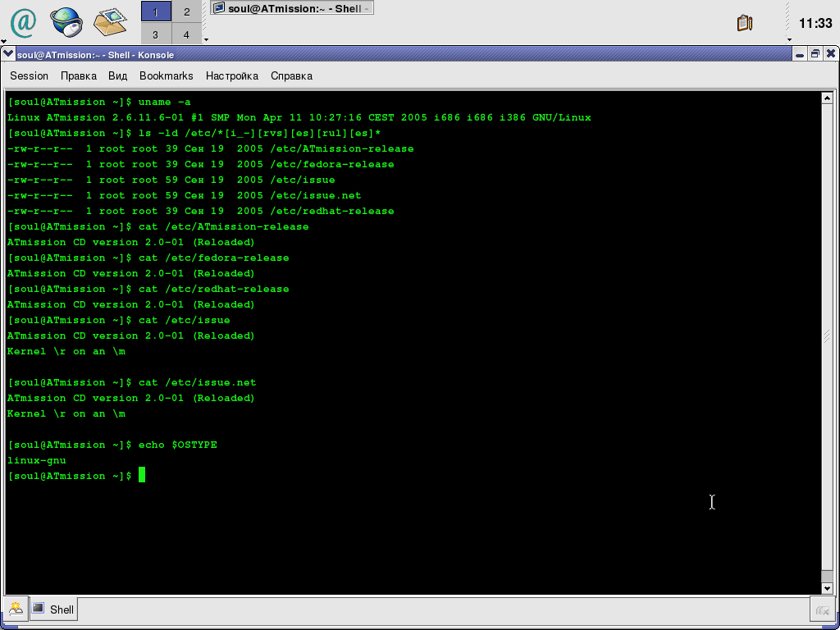Open the Session menu

pos(29,76)
